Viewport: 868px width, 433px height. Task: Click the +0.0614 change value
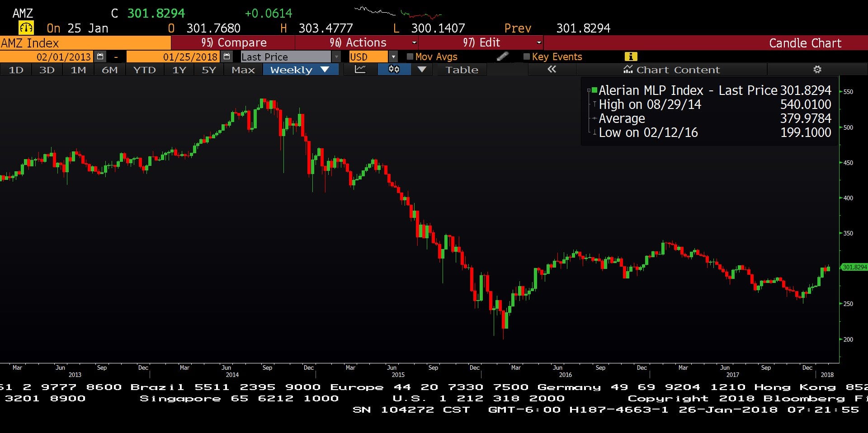(x=269, y=13)
